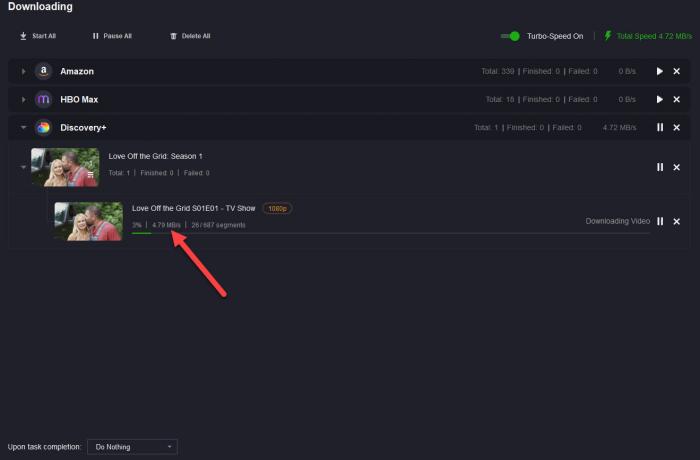This screenshot has width=700, height=460.
Task: Pause the Discovery+ download group
Action: (660, 128)
